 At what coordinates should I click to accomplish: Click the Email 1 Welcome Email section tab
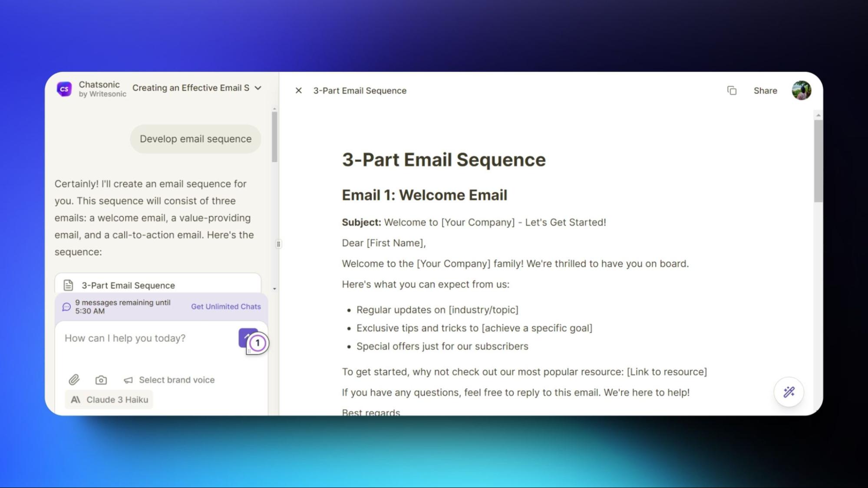425,195
